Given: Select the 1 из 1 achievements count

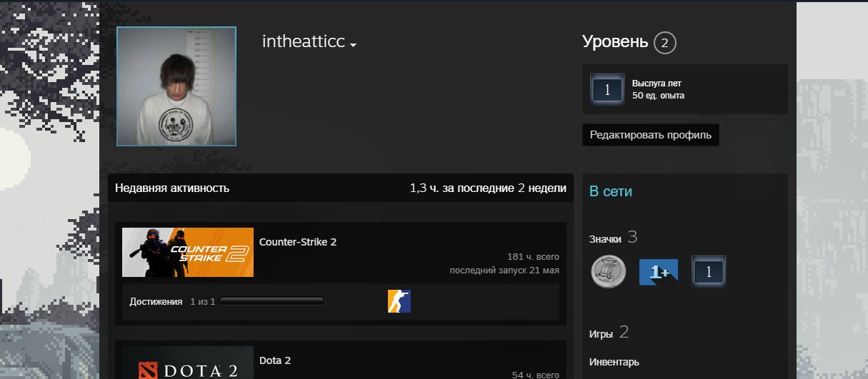Looking at the screenshot, I should pyautogui.click(x=203, y=302).
